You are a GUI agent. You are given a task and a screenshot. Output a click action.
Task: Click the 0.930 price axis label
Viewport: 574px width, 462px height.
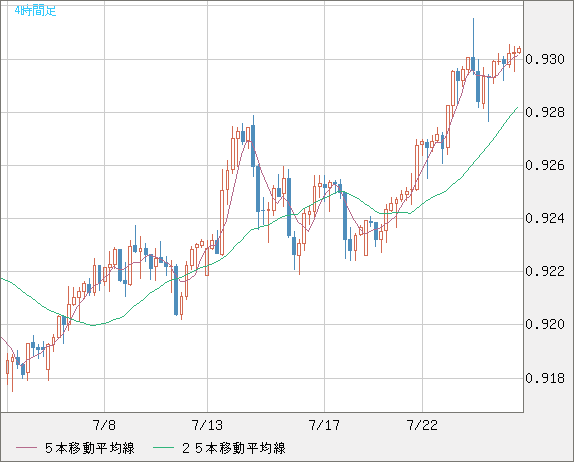(545, 59)
